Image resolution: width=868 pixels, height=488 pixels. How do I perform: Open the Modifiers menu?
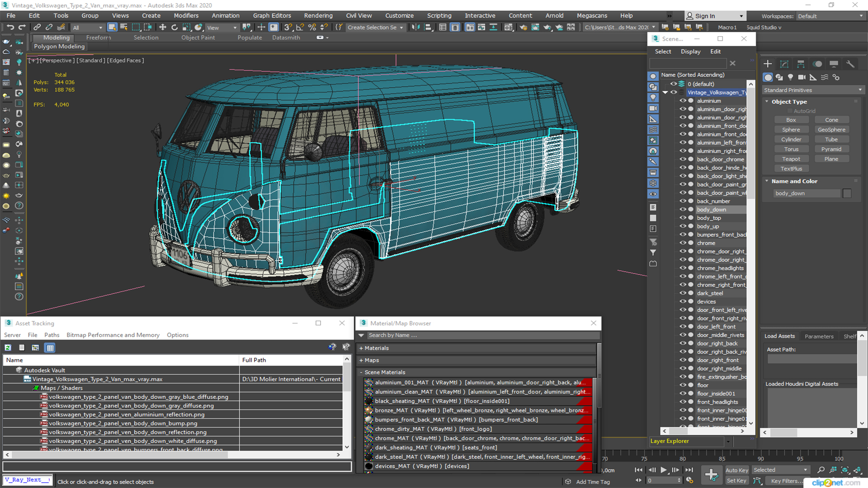[x=186, y=15]
